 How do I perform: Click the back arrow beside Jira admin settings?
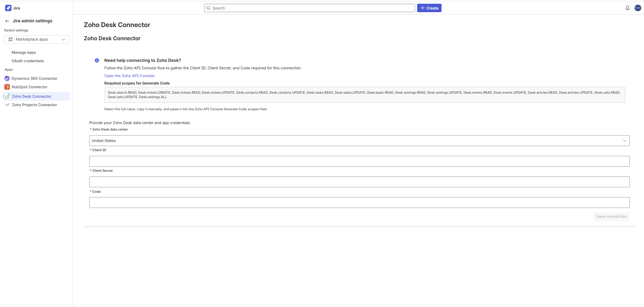point(7,21)
